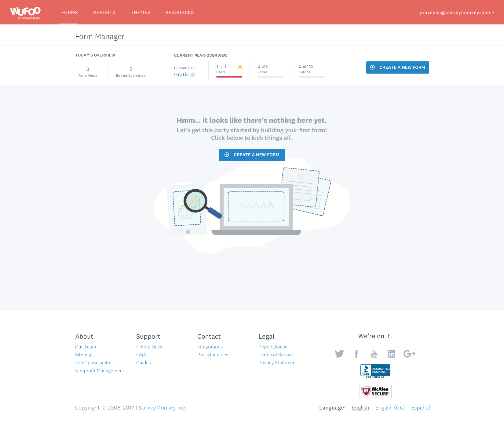
Task: Open the Gratis current plan link
Action: (181, 75)
